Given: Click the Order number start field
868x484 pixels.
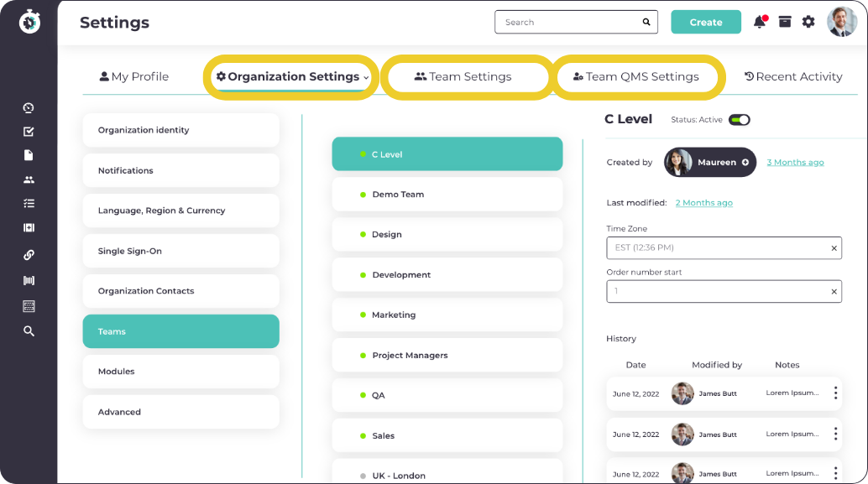Looking at the screenshot, I should coord(724,292).
